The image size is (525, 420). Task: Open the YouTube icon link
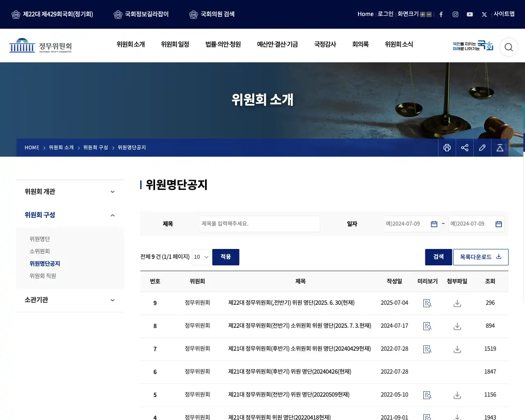coord(470,14)
